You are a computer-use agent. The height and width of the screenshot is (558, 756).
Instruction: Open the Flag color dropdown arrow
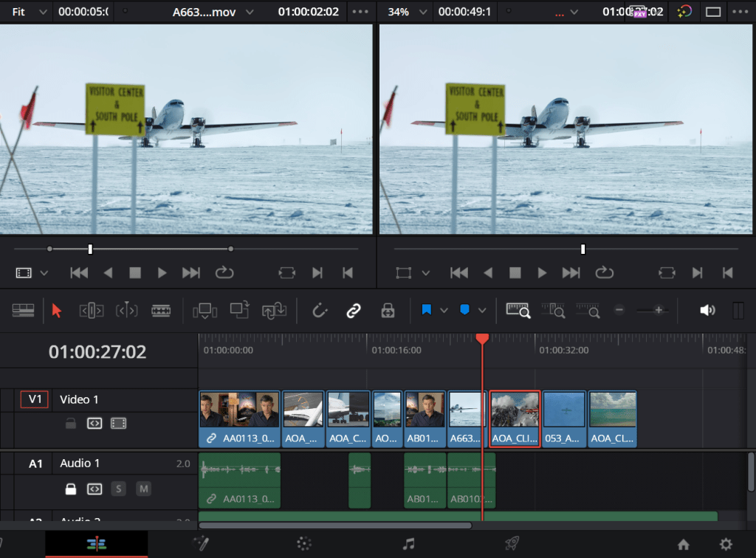pyautogui.click(x=444, y=311)
